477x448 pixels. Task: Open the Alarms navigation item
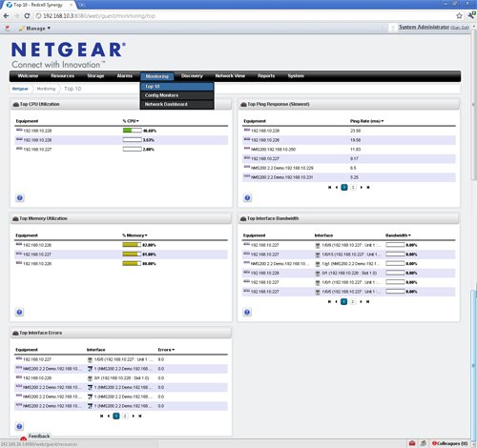[125, 76]
